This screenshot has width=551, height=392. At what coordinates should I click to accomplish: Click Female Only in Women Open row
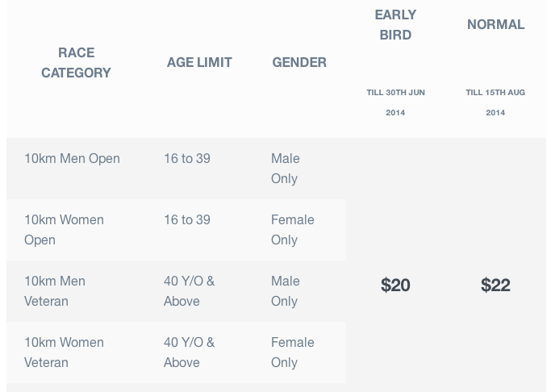pyautogui.click(x=292, y=230)
